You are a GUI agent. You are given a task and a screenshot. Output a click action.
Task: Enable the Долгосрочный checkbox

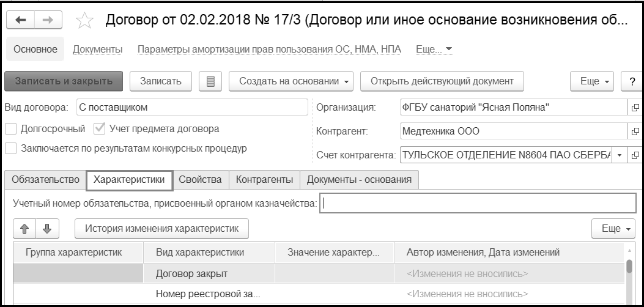[x=10, y=129]
